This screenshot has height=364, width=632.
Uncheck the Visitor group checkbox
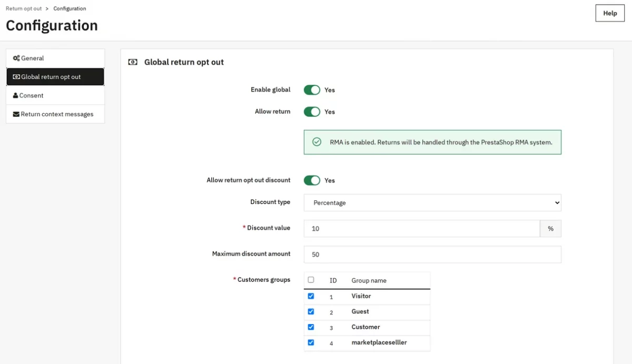(311, 296)
